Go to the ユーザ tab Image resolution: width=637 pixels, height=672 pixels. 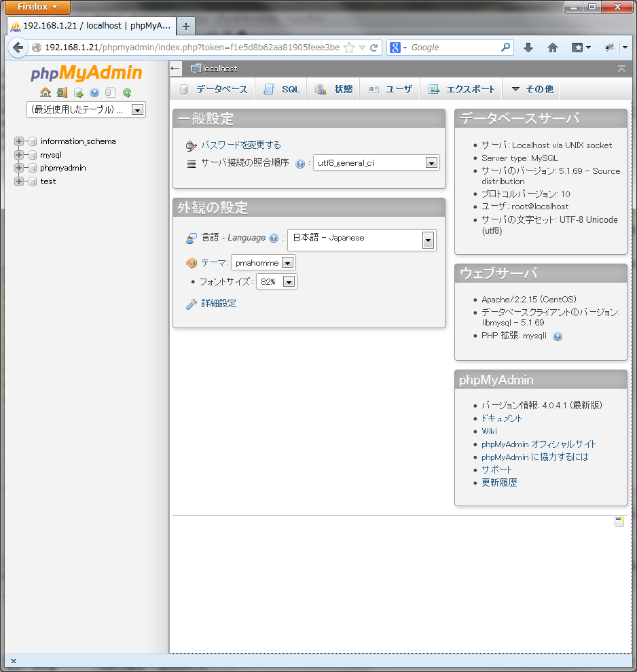tap(390, 89)
